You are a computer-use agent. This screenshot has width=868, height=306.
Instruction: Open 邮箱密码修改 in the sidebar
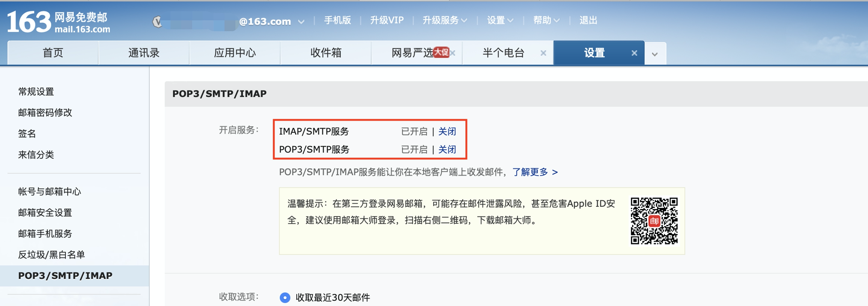pyautogui.click(x=45, y=113)
